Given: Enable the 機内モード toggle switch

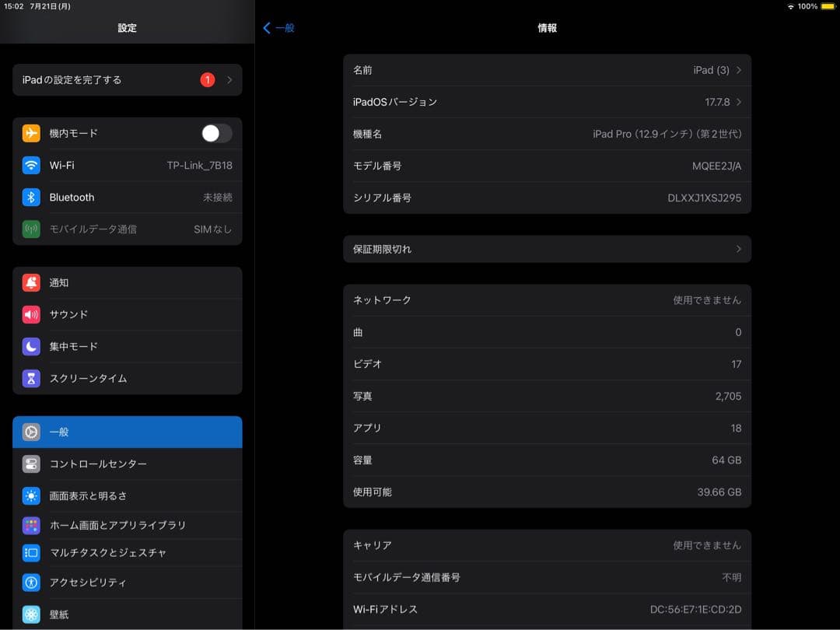Looking at the screenshot, I should 216,133.
